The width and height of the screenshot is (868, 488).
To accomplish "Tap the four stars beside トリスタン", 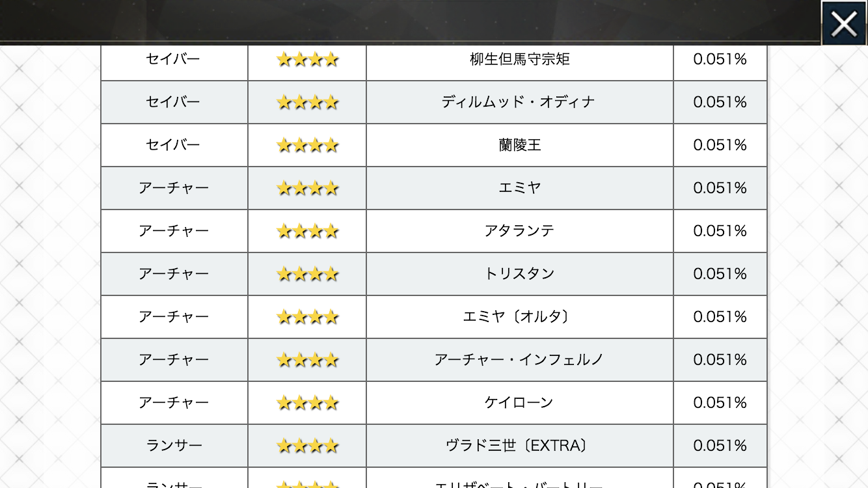I will click(x=307, y=274).
